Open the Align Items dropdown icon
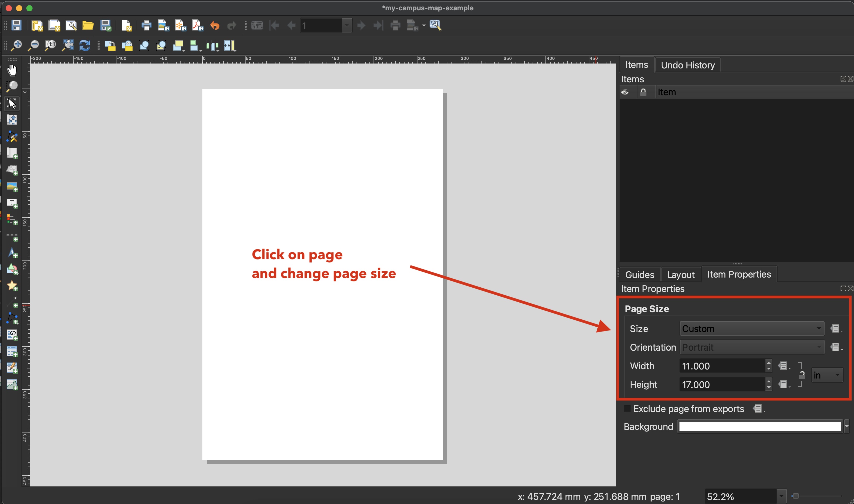 [196, 45]
